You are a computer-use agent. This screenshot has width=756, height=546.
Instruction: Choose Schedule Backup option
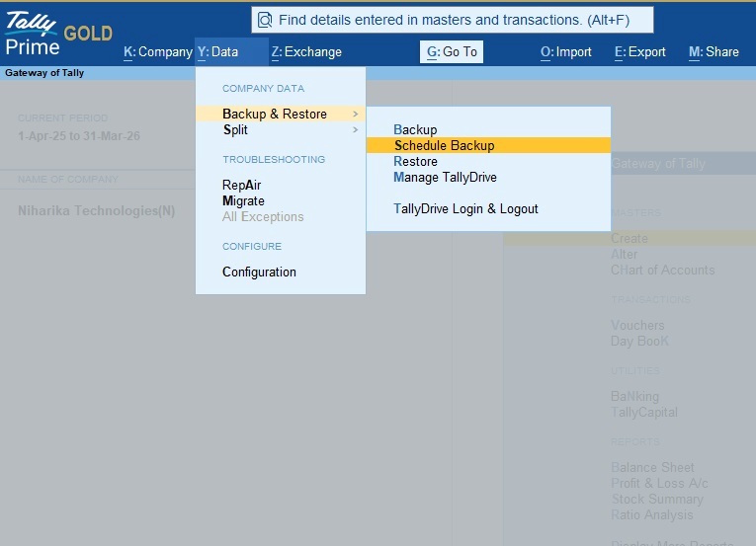(x=444, y=146)
